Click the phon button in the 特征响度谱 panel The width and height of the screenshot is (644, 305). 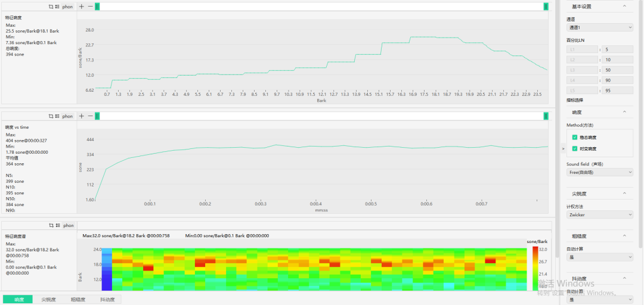click(68, 225)
